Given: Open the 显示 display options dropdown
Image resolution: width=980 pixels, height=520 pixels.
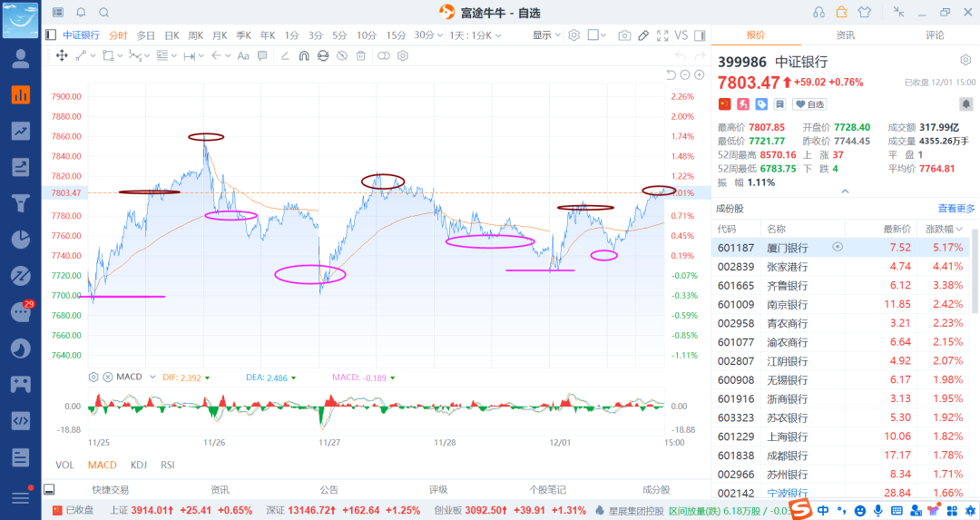Looking at the screenshot, I should [547, 35].
